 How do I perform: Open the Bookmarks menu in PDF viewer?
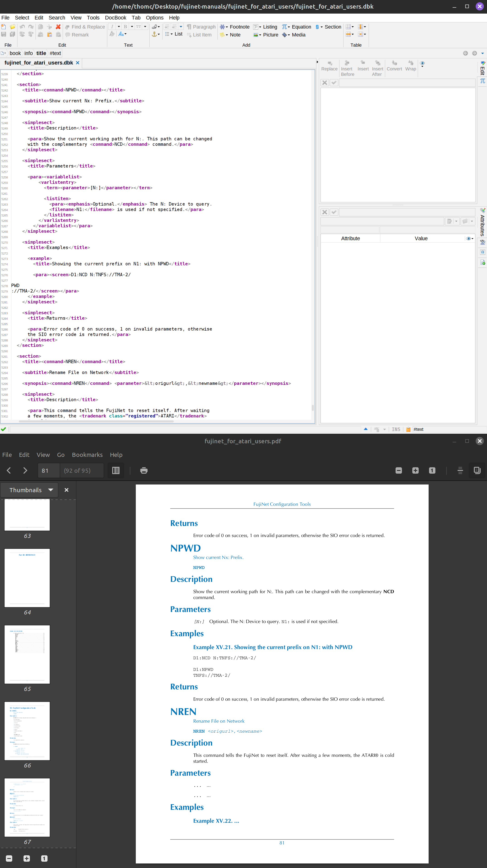[x=87, y=455]
